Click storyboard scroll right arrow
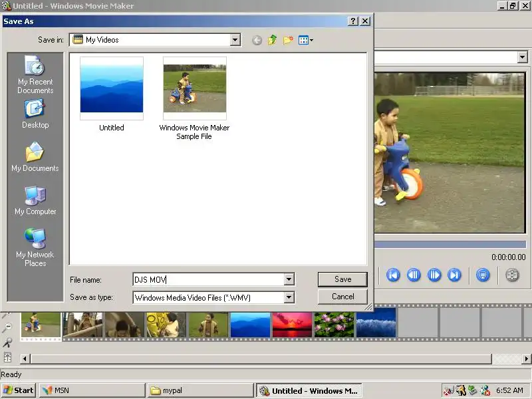The width and height of the screenshot is (532, 399). 526,358
